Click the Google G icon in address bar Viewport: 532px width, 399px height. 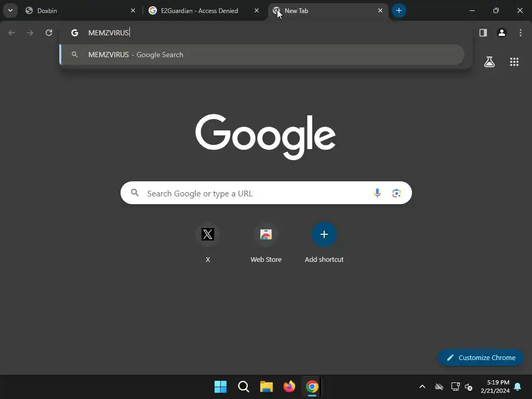(75, 33)
